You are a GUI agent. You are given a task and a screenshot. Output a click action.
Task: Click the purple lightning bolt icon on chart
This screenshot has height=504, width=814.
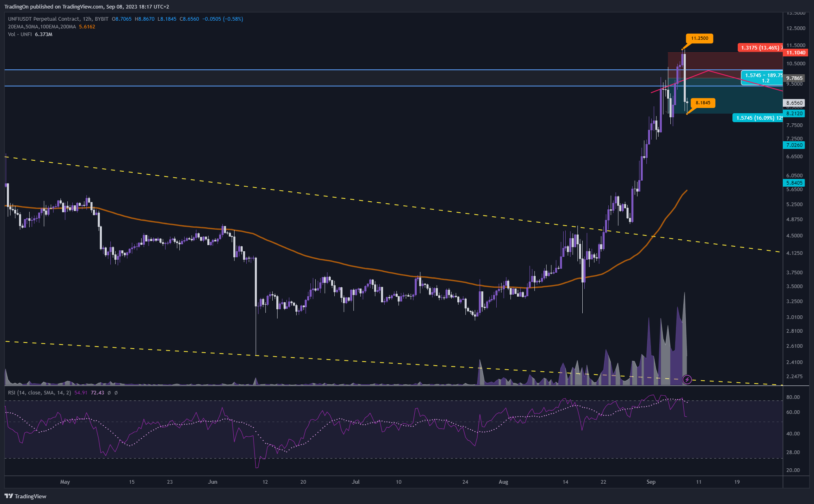point(687,379)
